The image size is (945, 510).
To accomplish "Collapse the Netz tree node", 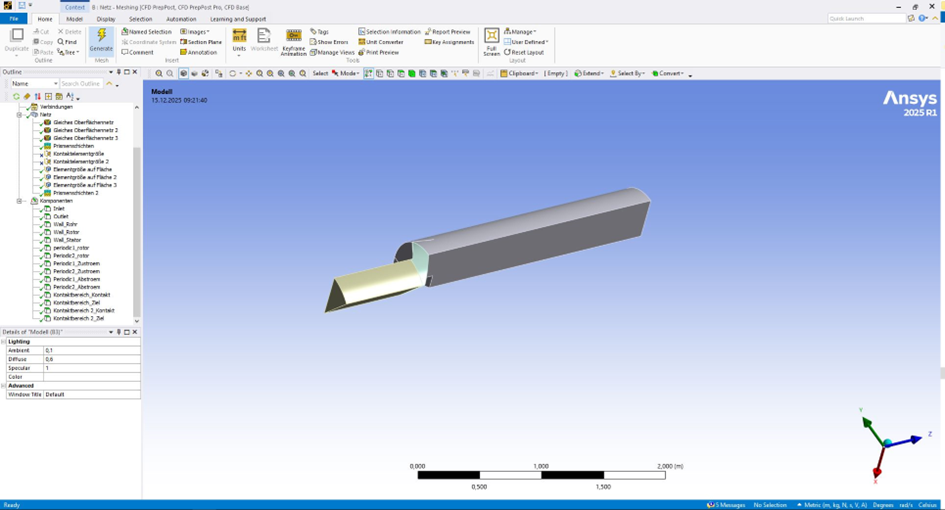I will point(19,115).
